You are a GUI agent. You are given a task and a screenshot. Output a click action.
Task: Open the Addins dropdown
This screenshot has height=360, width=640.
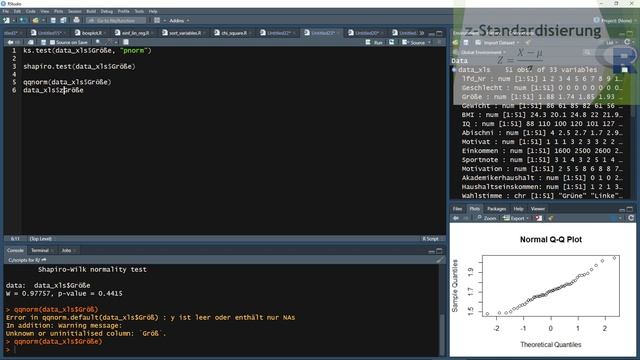click(179, 20)
